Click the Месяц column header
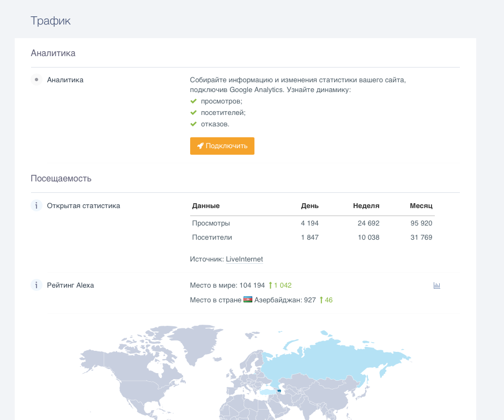Screen dimensions: 504x420 (x=421, y=206)
